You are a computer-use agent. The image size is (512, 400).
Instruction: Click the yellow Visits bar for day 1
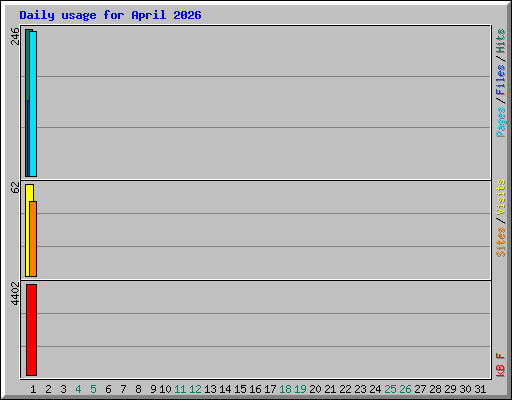coord(27,230)
